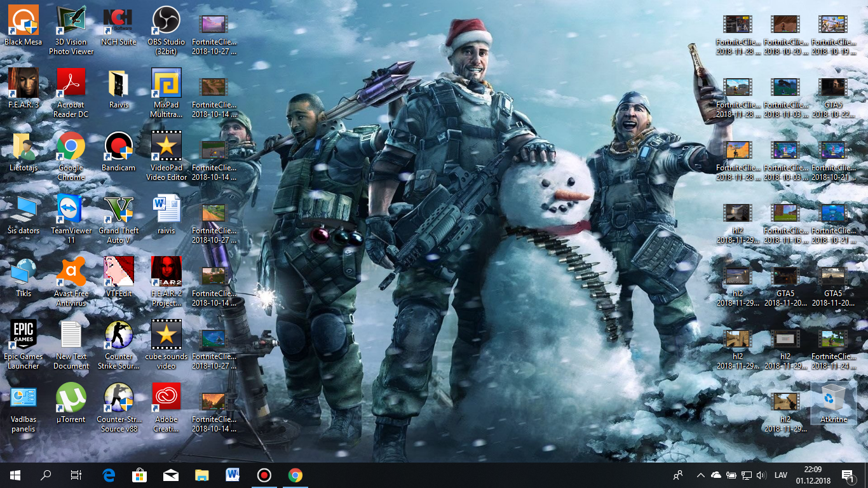The width and height of the screenshot is (868, 488).
Task: Select the FortniteClient 2018-11-16 video
Action: 785,224
